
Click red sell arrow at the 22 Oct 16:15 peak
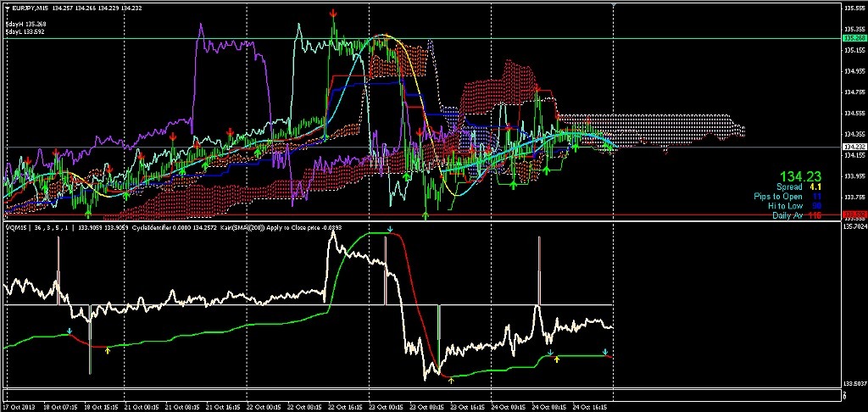coord(332,12)
